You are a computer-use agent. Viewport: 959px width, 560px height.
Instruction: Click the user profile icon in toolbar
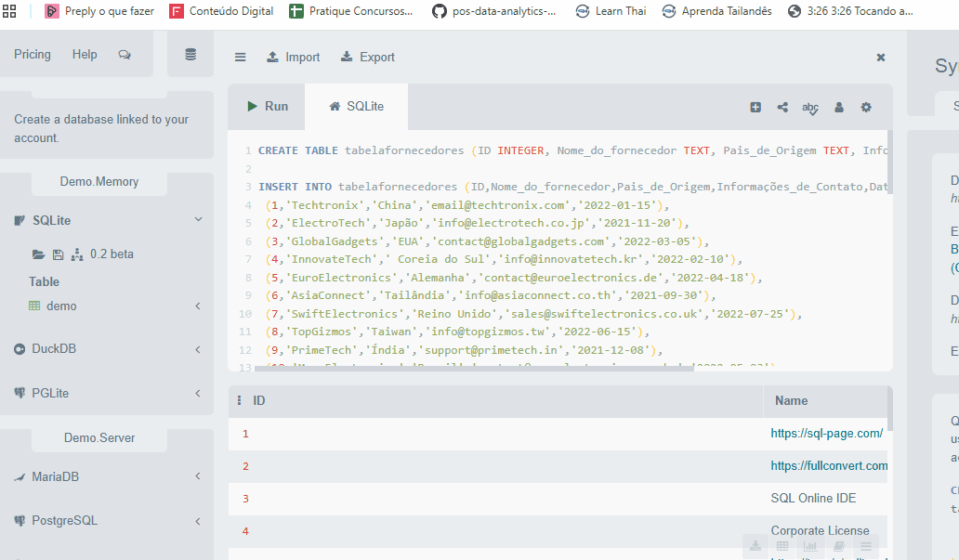click(839, 107)
